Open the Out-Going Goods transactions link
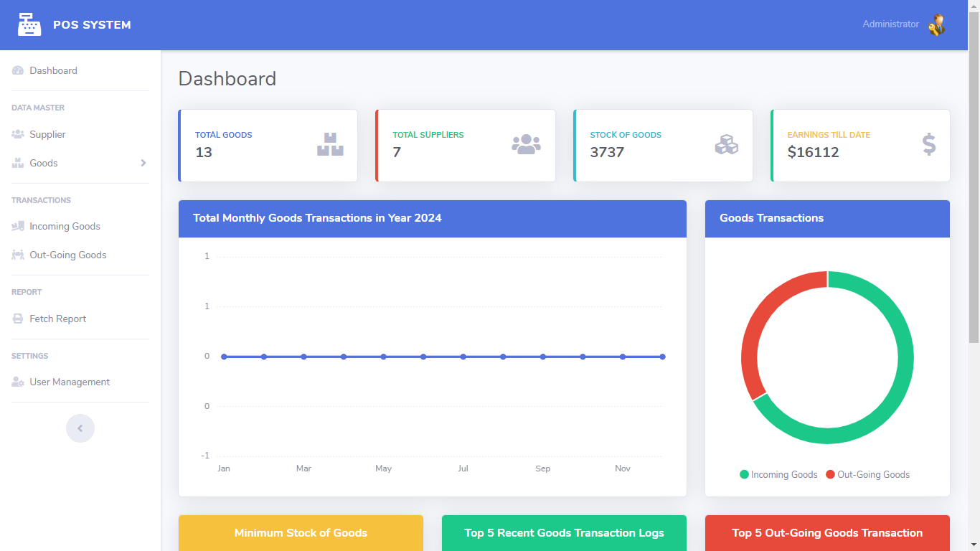980x551 pixels. coord(67,255)
